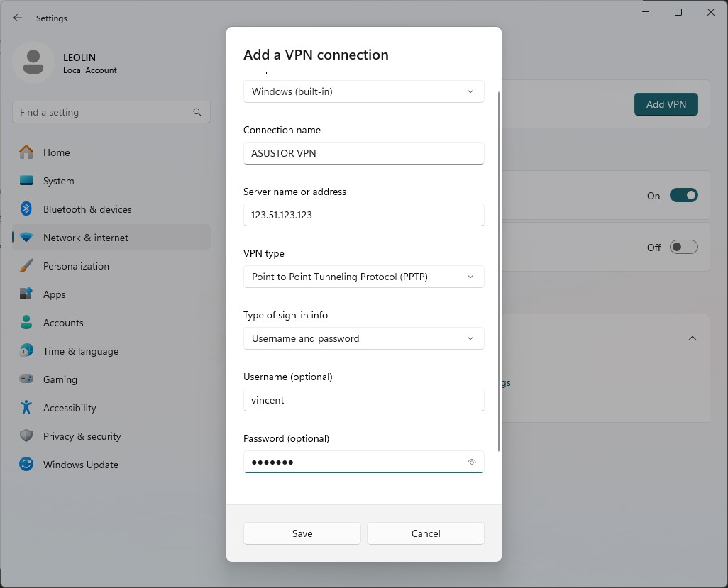Open the Type of sign-in info dropdown
This screenshot has width=728, height=588.
point(363,338)
